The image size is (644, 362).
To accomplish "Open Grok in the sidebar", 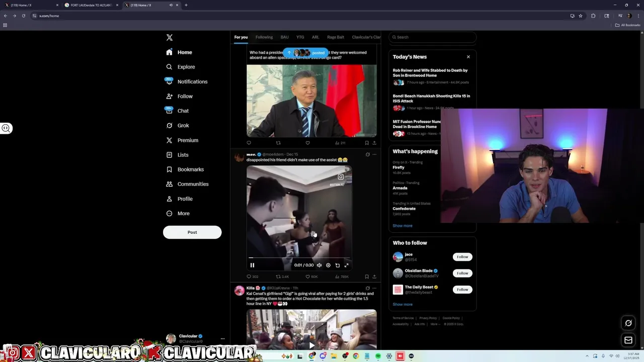I will (178, 125).
